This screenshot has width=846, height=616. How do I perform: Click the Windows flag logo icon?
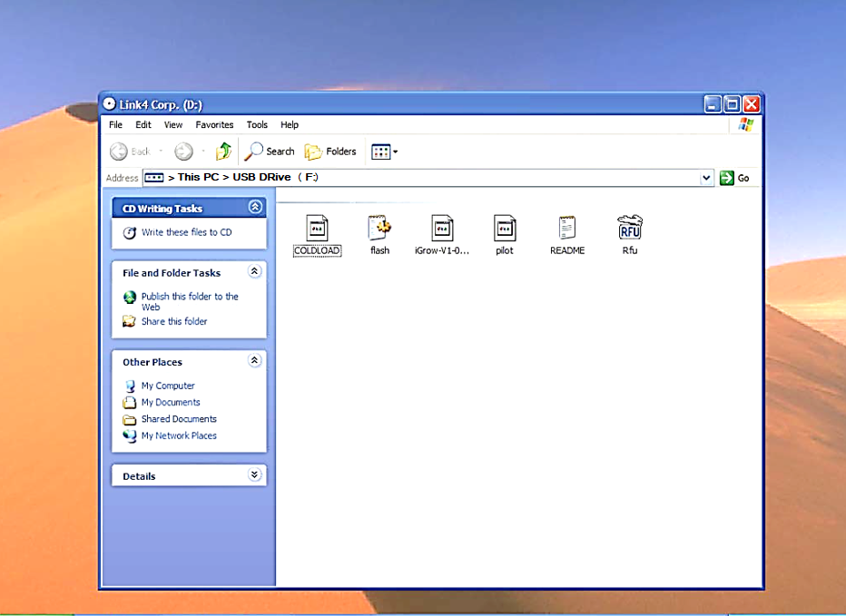click(x=745, y=124)
